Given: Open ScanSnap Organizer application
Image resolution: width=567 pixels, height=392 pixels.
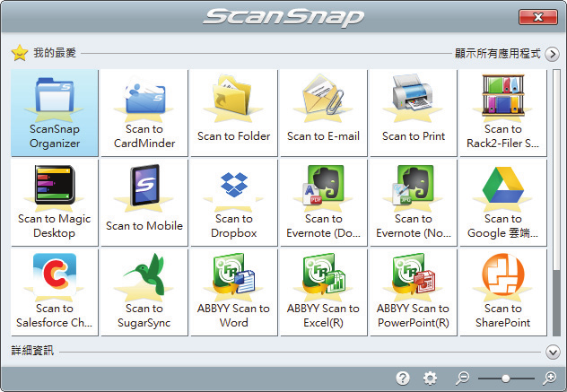Looking at the screenshot, I should (x=55, y=112).
